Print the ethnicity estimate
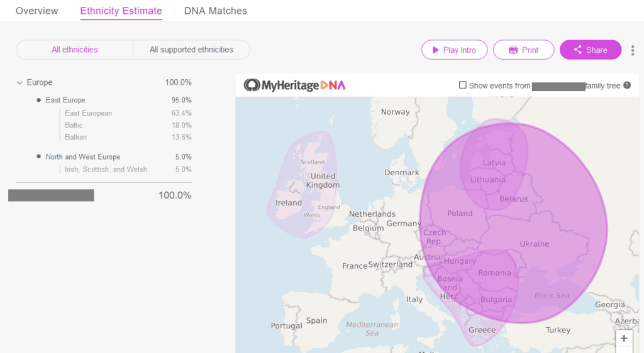Image resolution: width=644 pixels, height=353 pixels. coord(523,50)
